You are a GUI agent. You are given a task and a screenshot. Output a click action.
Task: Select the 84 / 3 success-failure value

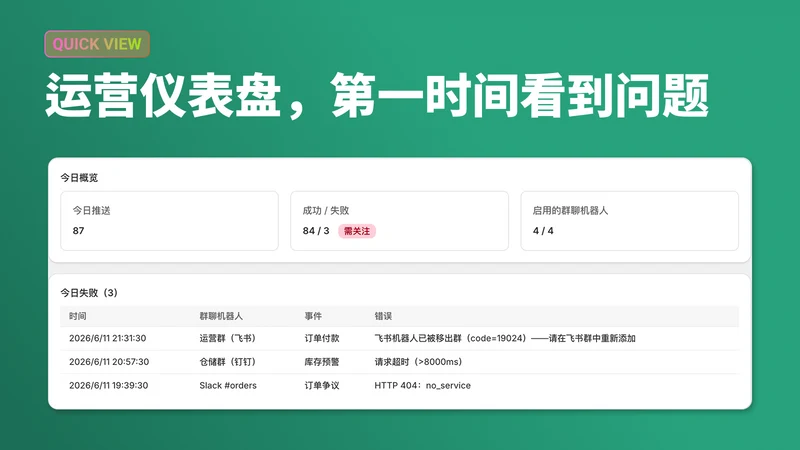pos(316,231)
